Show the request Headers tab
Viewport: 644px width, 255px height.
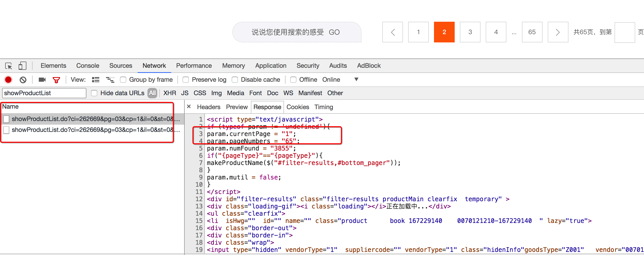208,107
